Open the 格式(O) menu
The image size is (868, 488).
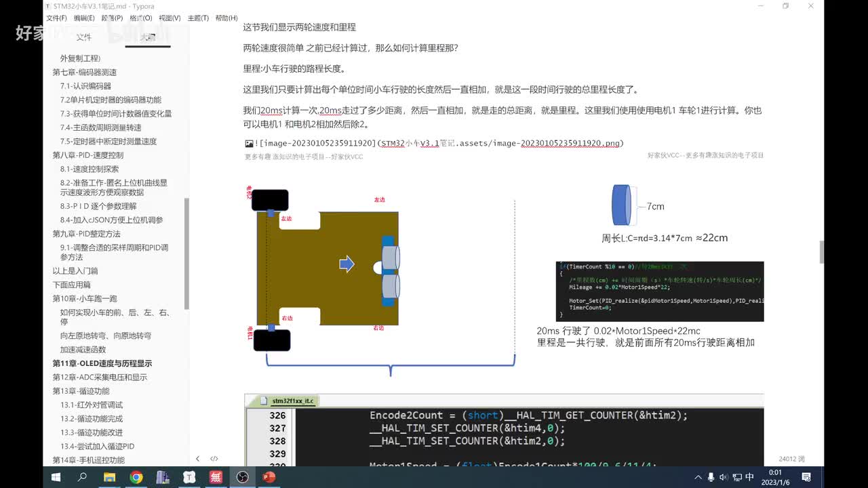pos(140,18)
